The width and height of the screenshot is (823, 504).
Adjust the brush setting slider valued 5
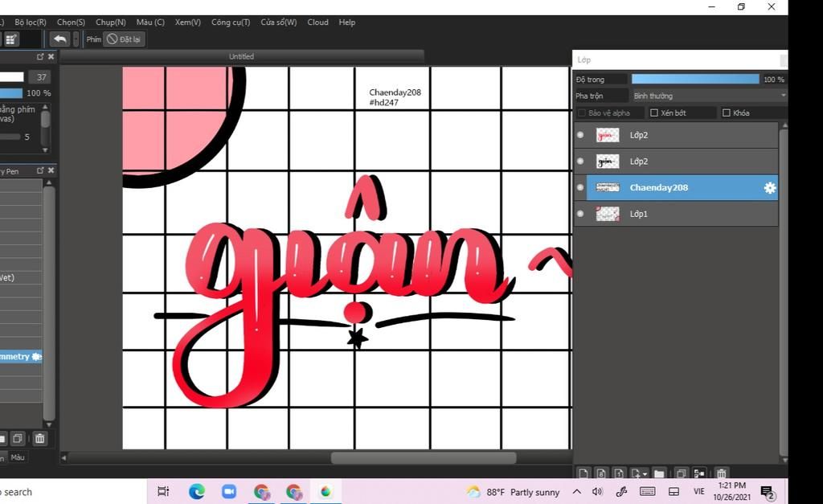pos(10,137)
